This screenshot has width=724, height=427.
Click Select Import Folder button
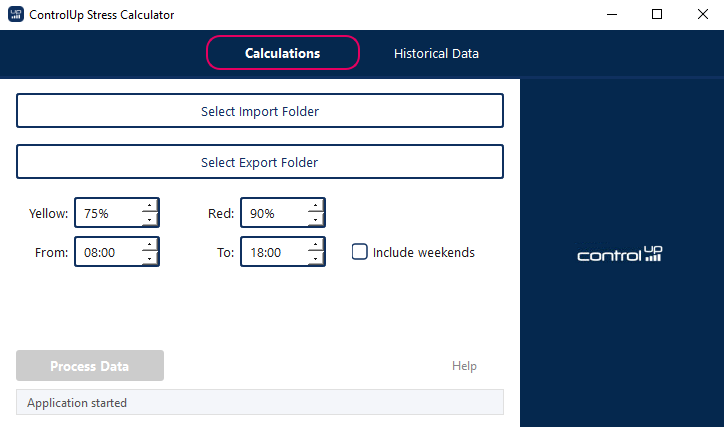(260, 111)
